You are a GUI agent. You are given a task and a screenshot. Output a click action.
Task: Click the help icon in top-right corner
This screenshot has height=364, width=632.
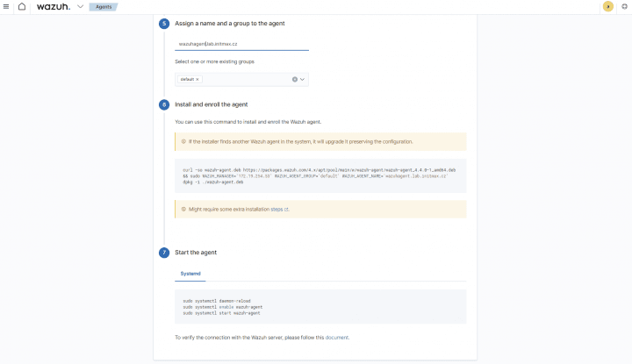[624, 6]
